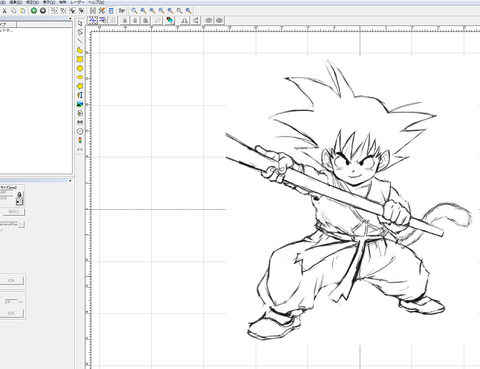The height and width of the screenshot is (369, 480).
Task: Select the clock Delay timer tool
Action: [80, 131]
